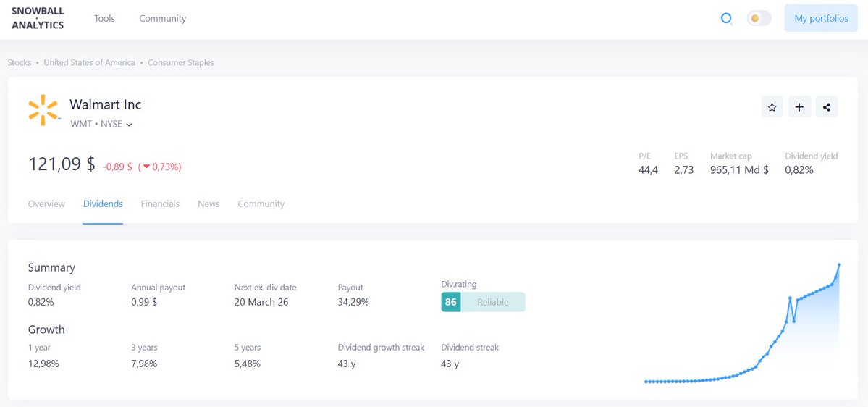Open the search magnifier icon
The width and height of the screenshot is (868, 407).
(726, 19)
